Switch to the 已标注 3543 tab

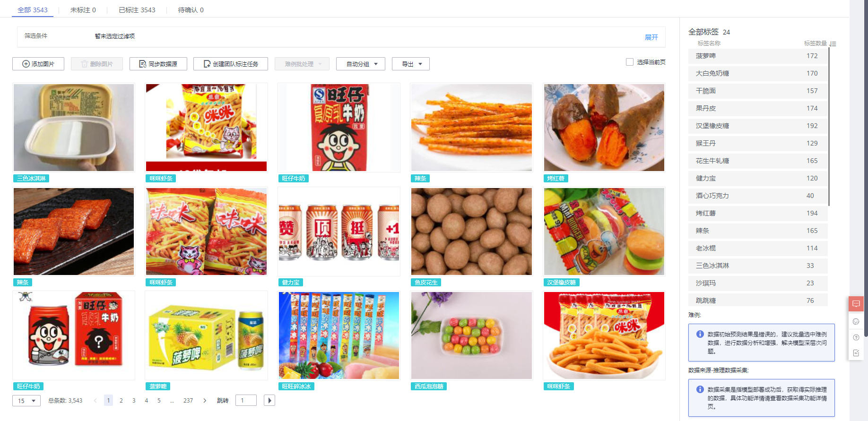tap(137, 10)
